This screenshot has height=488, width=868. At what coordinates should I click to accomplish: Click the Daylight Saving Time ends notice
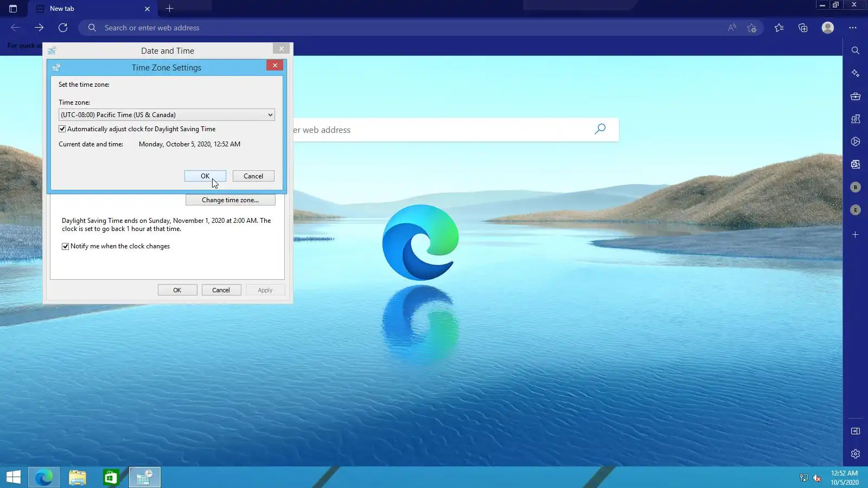click(166, 224)
